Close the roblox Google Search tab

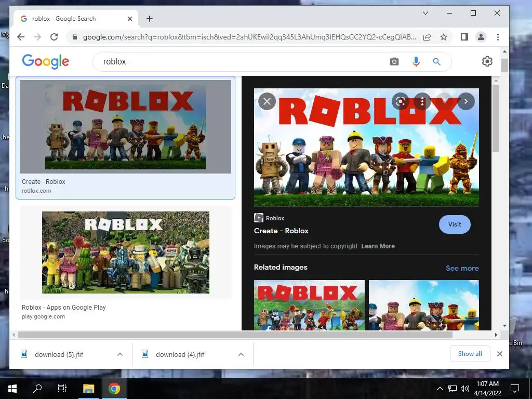coord(129,19)
